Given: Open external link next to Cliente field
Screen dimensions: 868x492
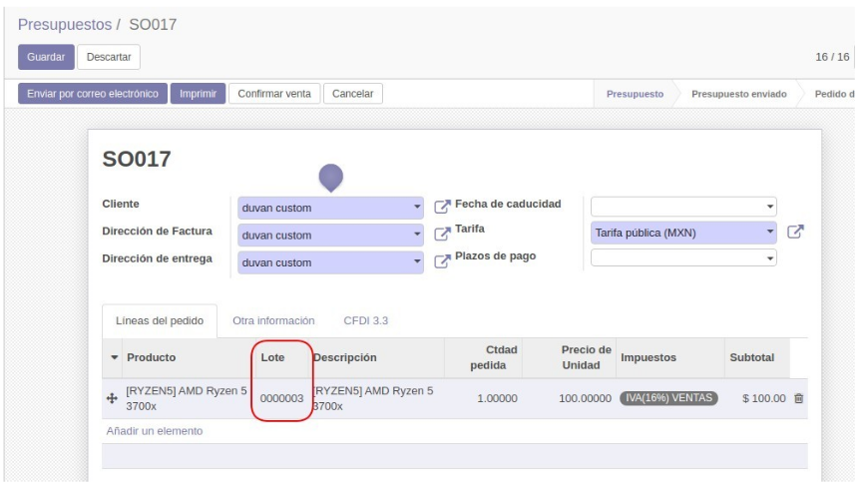Looking at the screenshot, I should (x=443, y=208).
